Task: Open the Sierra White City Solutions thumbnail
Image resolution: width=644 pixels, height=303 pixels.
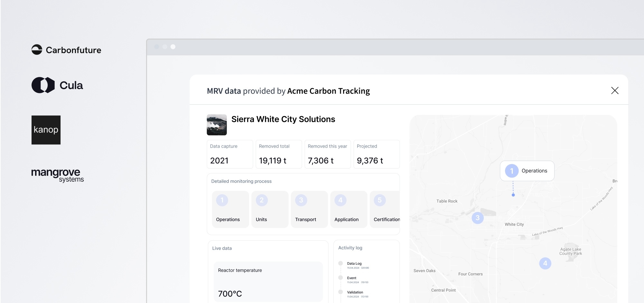Action: click(217, 125)
